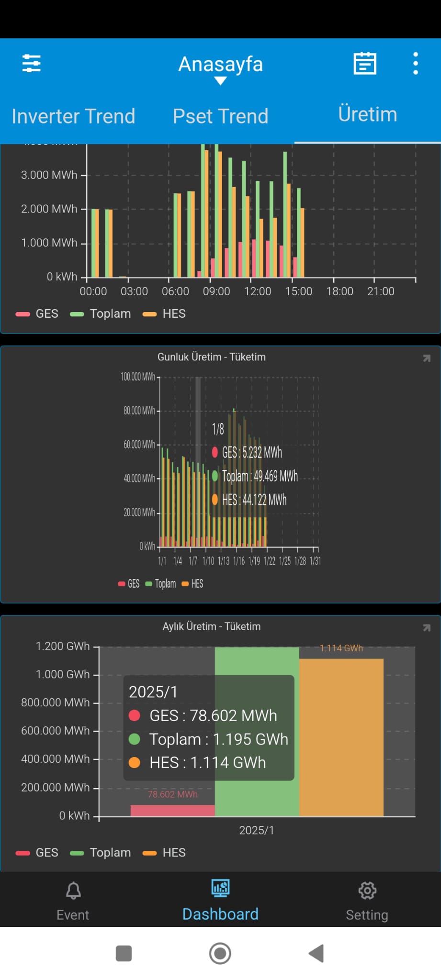Click the orange HES monthly bar

[341, 737]
